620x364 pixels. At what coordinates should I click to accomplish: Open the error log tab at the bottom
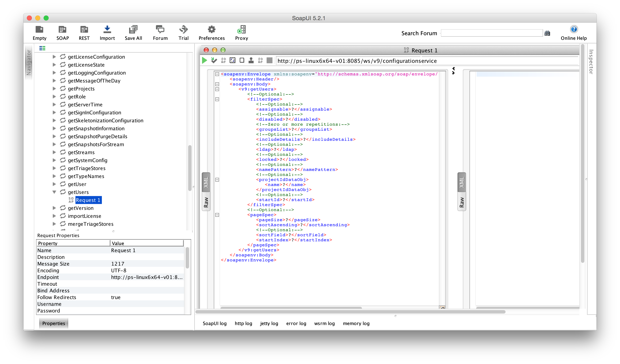[296, 323]
